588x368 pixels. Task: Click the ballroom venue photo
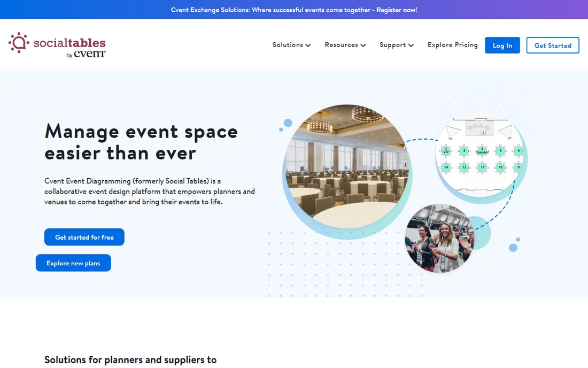pos(347,167)
